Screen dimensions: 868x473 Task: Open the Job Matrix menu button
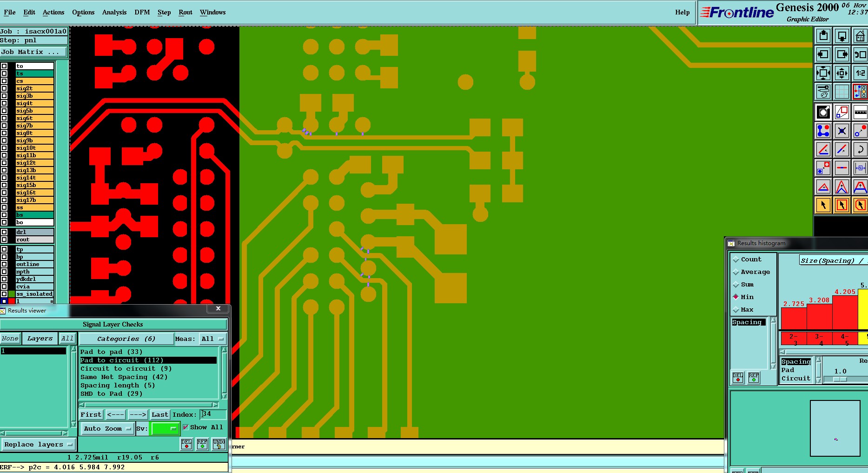(34, 52)
